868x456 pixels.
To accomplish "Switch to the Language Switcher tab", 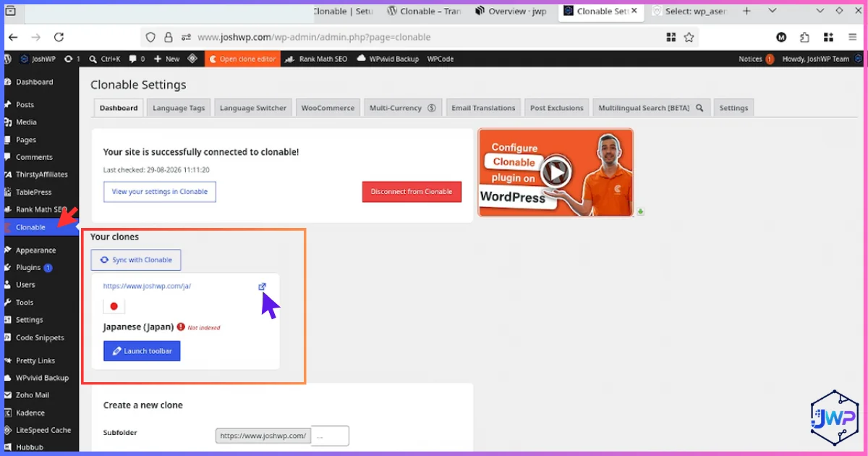I will [253, 108].
